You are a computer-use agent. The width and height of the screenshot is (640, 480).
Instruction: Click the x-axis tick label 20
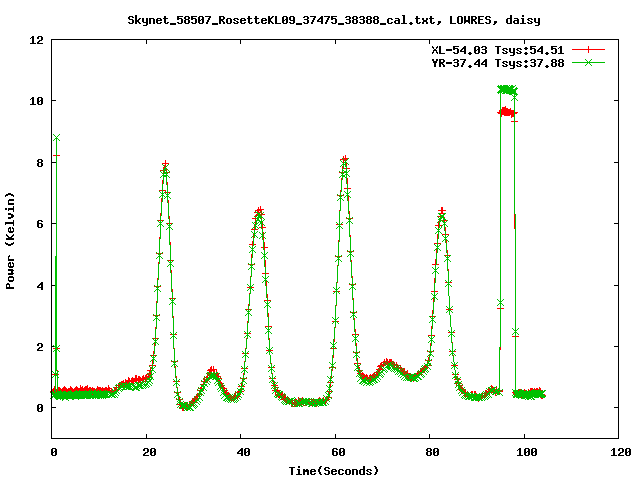click(149, 452)
